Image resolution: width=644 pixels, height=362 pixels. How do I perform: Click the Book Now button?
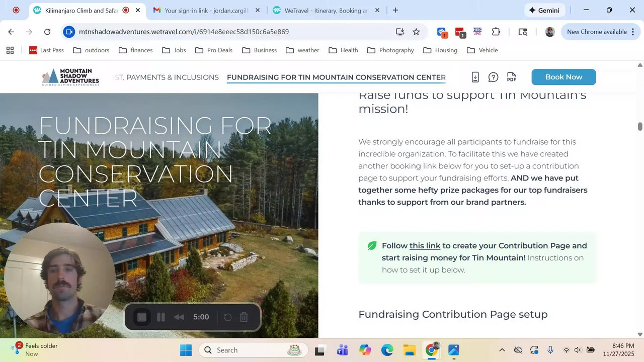563,77
